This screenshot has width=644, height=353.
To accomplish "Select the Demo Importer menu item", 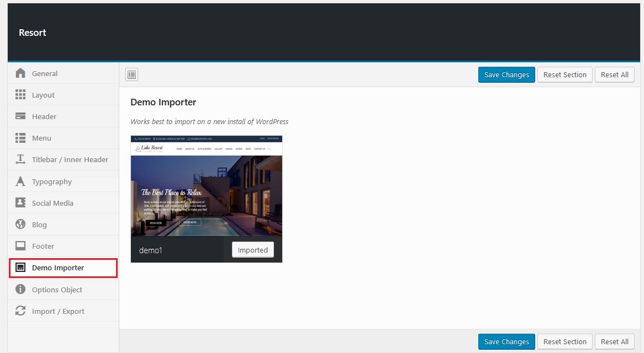I will click(58, 268).
